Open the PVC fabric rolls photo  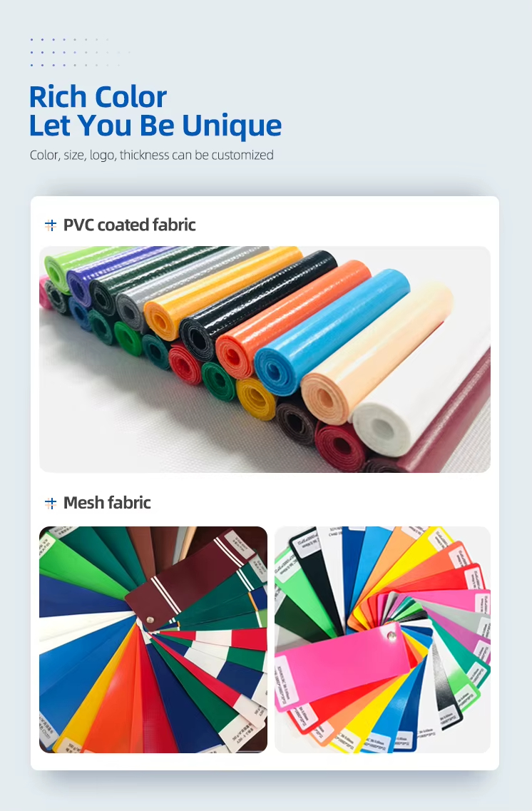click(x=265, y=359)
